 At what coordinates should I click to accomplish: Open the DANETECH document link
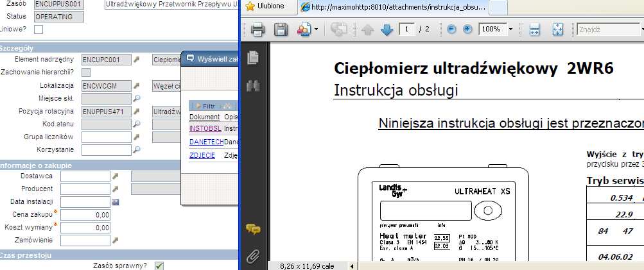pos(207,142)
